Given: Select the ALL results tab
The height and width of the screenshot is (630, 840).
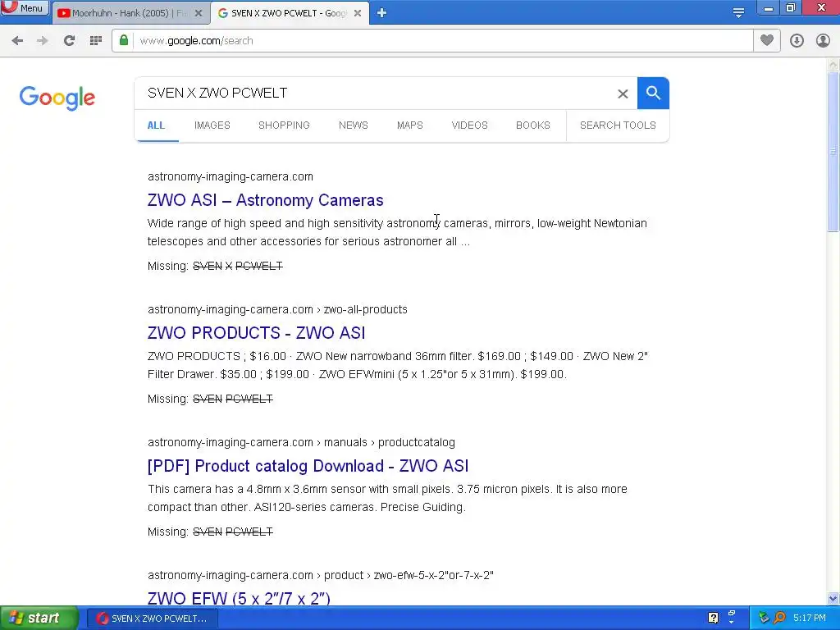Looking at the screenshot, I should 156,126.
